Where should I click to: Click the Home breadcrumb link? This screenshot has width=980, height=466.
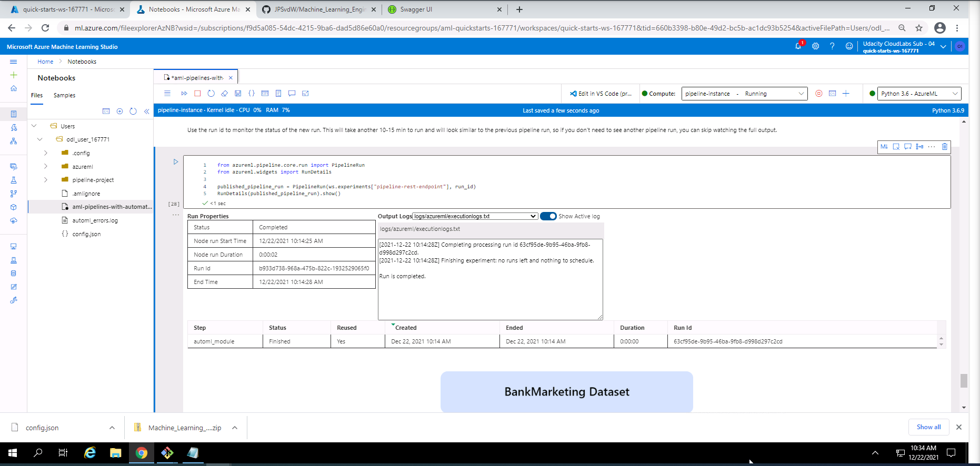pyautogui.click(x=45, y=62)
